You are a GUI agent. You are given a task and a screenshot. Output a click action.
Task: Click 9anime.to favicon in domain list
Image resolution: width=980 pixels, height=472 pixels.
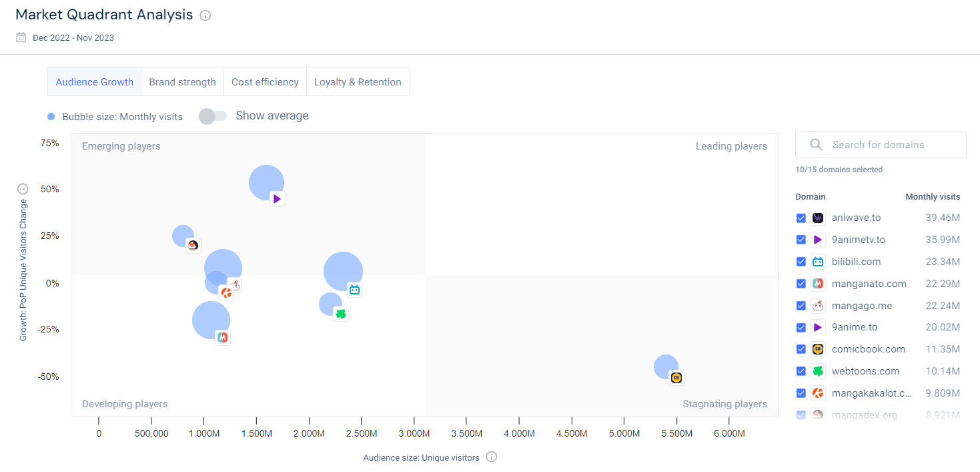(818, 327)
